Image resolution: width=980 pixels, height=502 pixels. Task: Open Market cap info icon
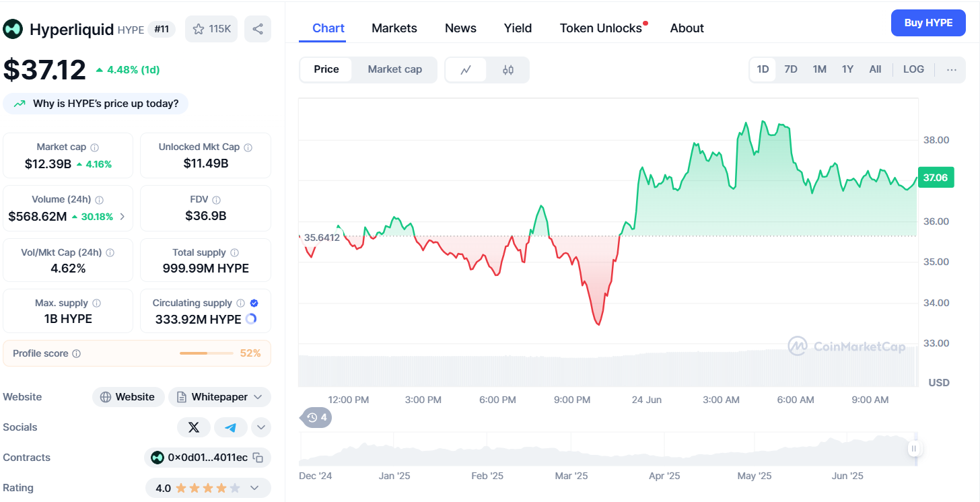click(x=95, y=147)
